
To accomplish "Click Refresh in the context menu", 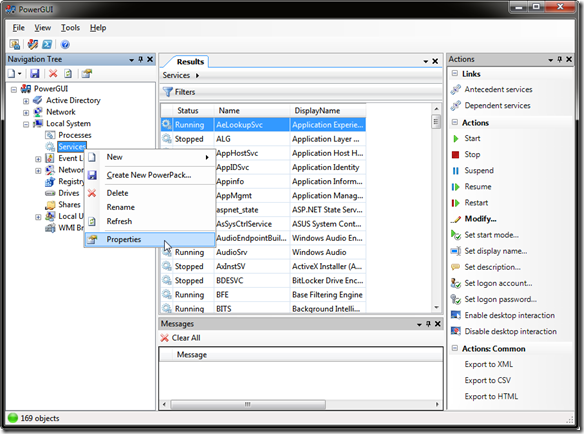I will [x=119, y=222].
